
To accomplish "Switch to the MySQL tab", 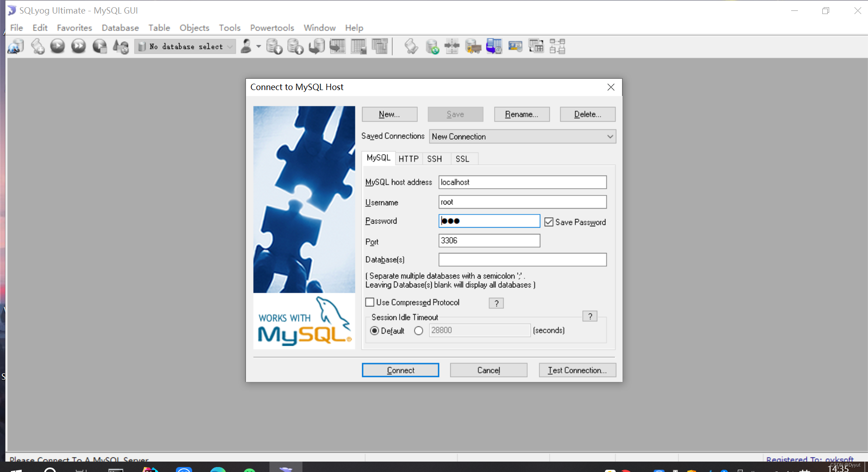I will point(378,158).
